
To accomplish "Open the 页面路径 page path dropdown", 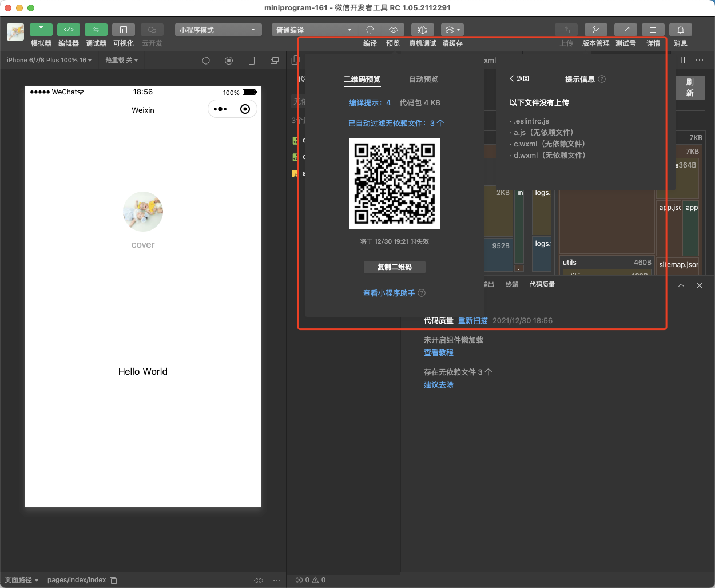I will pyautogui.click(x=22, y=580).
